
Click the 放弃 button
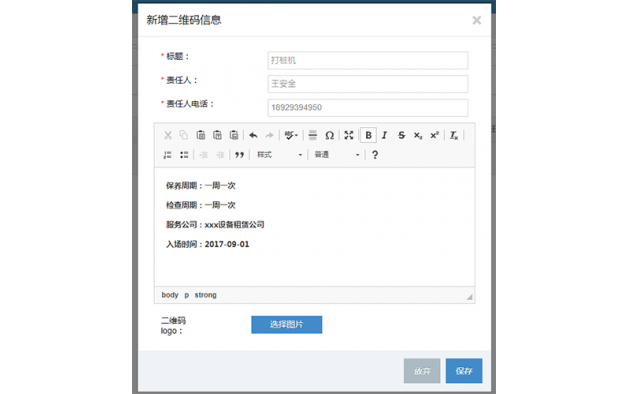pos(422,371)
